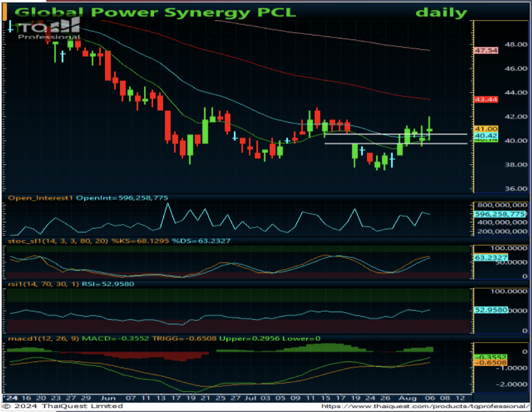Select the stoc_sl1(14, 3, 3, 80, 20) label
The image size is (532, 412).
click(58, 241)
